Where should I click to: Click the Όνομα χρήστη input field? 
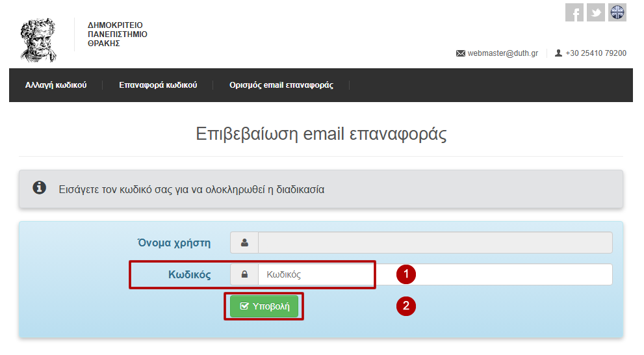[x=435, y=243]
